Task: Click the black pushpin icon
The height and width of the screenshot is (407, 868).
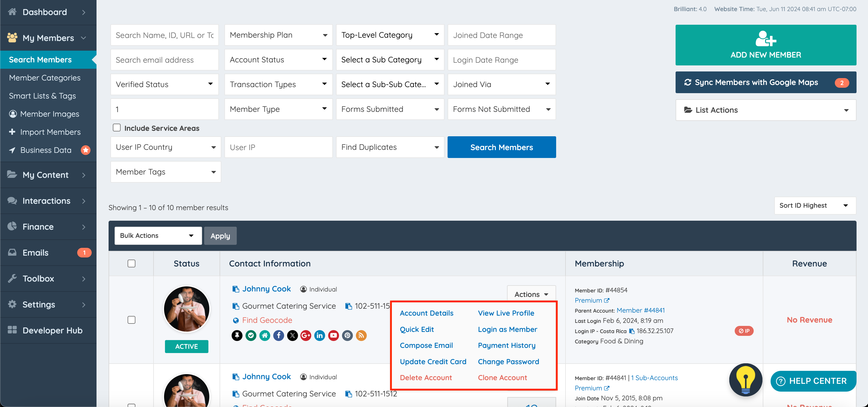Action: (x=237, y=335)
